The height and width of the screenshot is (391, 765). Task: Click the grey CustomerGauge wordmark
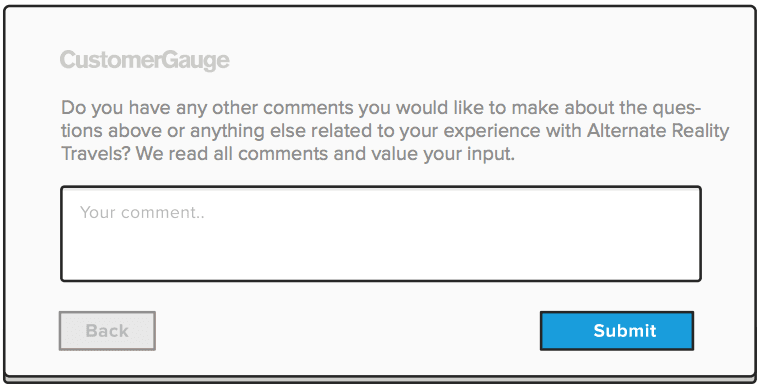[x=144, y=61]
